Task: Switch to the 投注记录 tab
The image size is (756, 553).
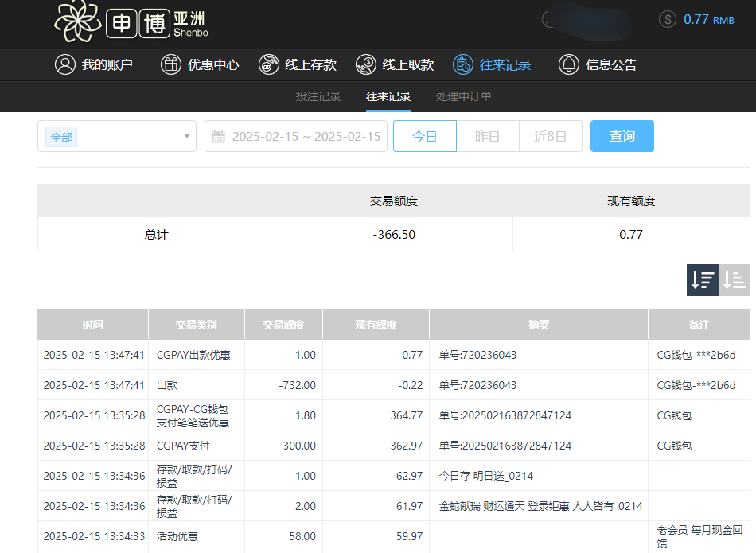Action: 317,95
